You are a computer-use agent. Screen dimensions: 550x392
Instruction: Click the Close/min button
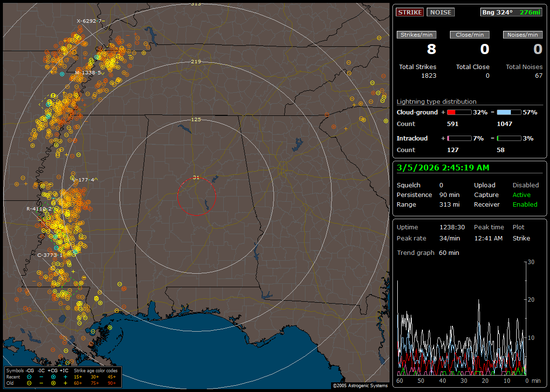tap(469, 35)
